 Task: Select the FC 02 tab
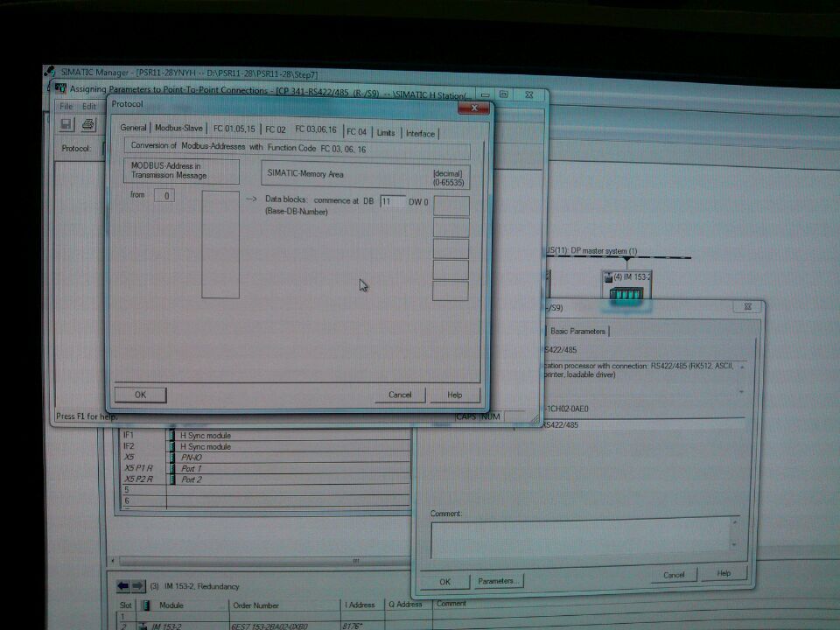pyautogui.click(x=276, y=129)
